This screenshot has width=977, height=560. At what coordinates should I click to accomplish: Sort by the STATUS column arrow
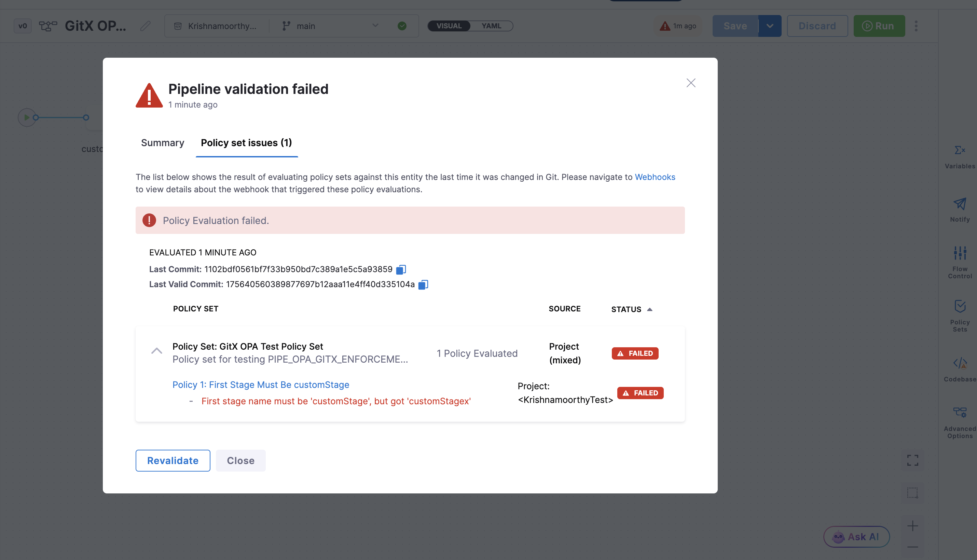click(649, 310)
